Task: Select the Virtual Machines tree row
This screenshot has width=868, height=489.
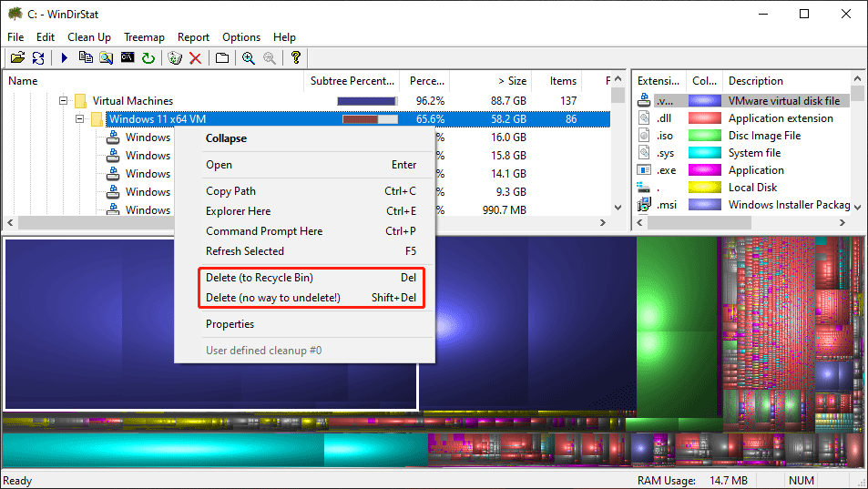Action: [x=307, y=101]
